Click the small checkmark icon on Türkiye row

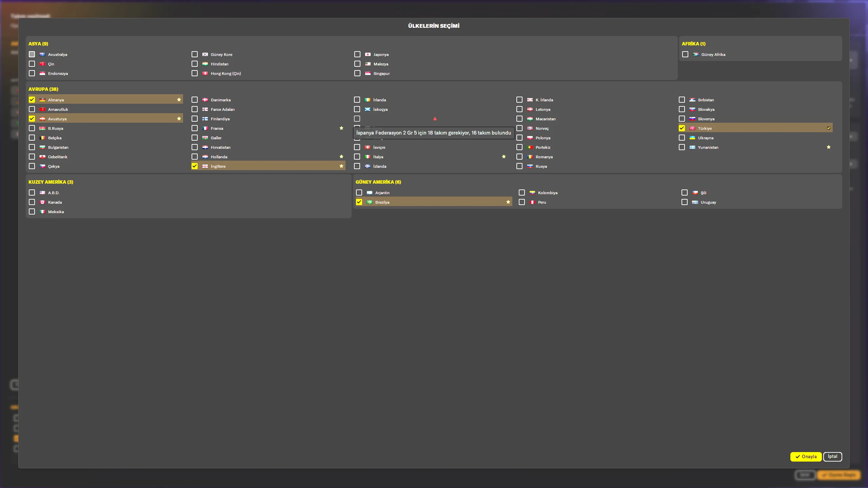(x=829, y=128)
